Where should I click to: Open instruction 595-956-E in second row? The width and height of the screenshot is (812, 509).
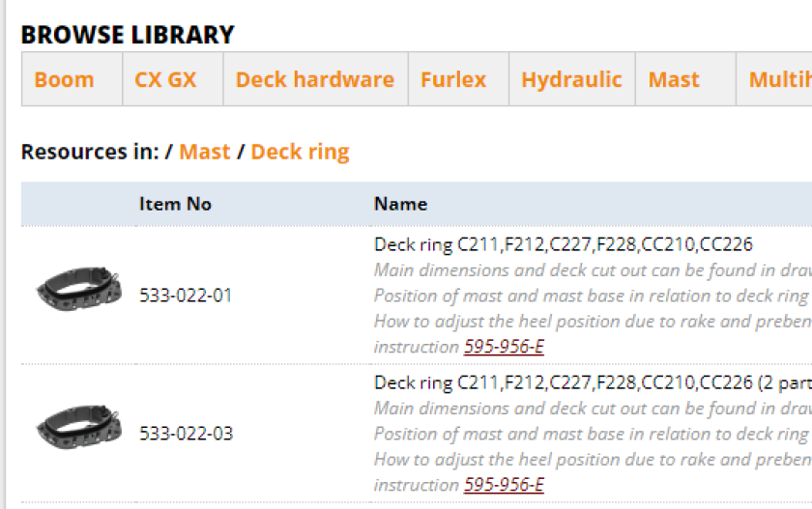pos(504,484)
